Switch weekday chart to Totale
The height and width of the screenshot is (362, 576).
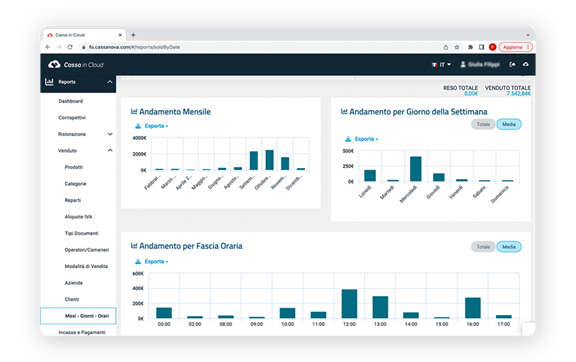click(x=483, y=124)
